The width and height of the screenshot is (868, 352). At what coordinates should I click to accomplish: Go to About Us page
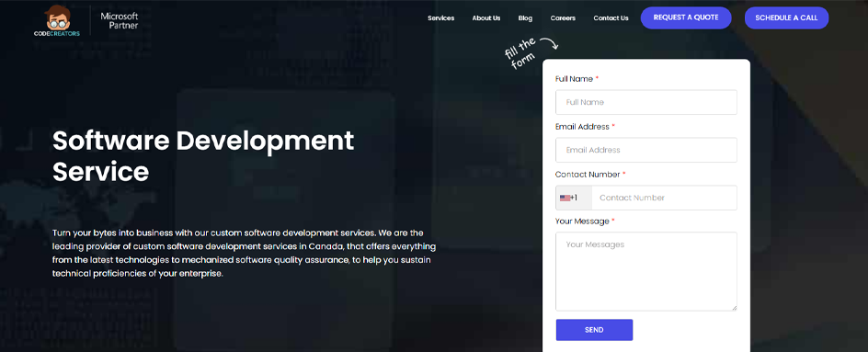[x=486, y=18]
